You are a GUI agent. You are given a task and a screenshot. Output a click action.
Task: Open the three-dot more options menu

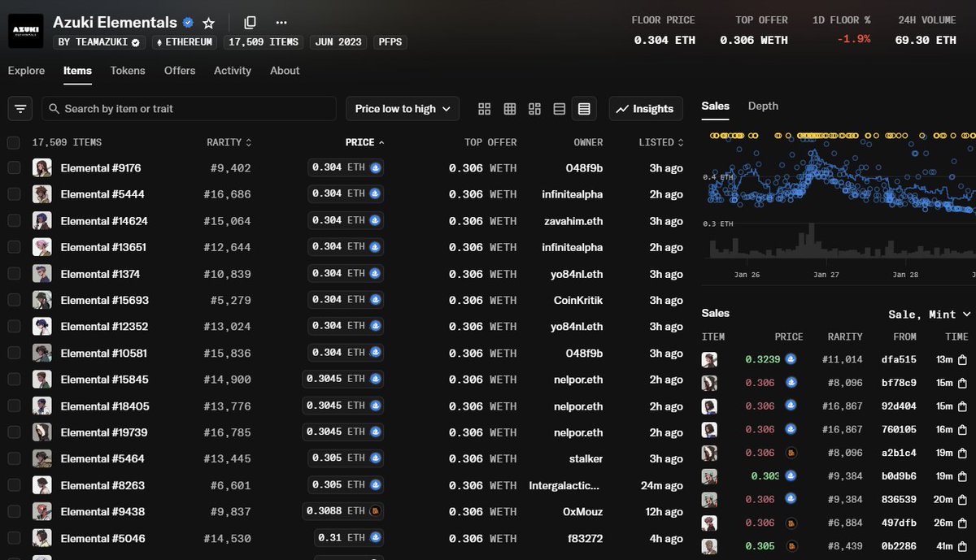click(281, 23)
